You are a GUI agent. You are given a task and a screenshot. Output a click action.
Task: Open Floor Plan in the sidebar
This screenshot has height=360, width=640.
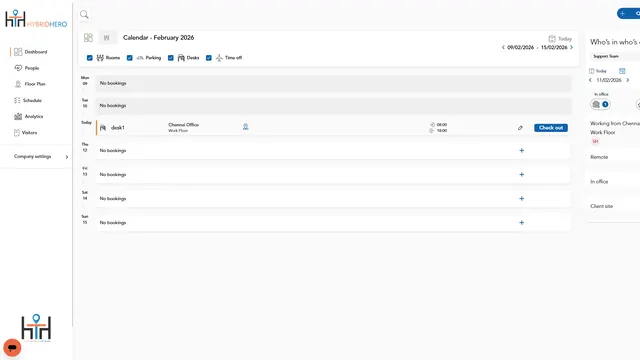(30, 84)
